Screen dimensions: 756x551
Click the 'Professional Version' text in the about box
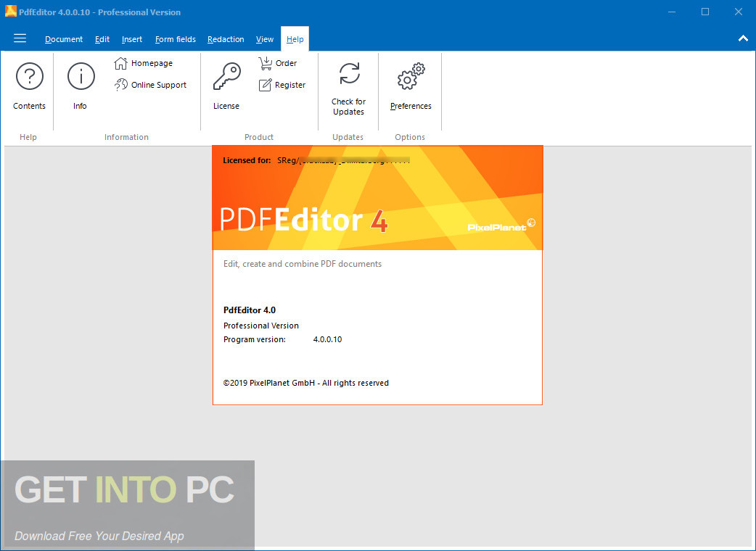pyautogui.click(x=261, y=326)
